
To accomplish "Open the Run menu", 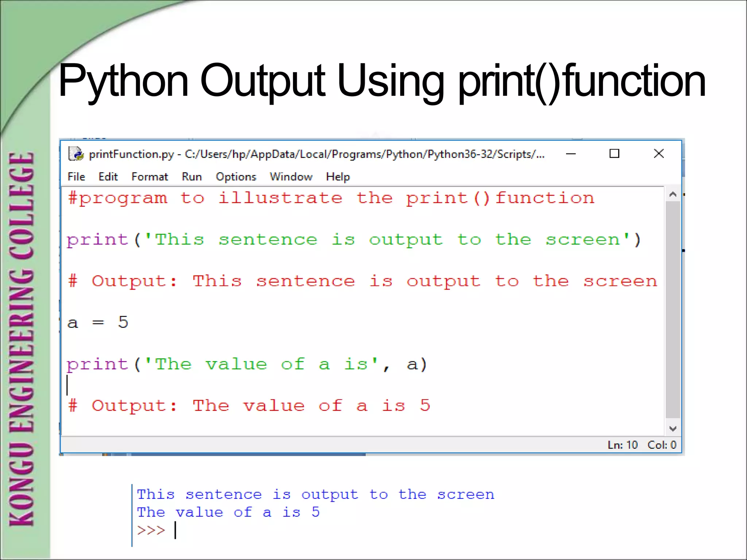I will [x=192, y=177].
